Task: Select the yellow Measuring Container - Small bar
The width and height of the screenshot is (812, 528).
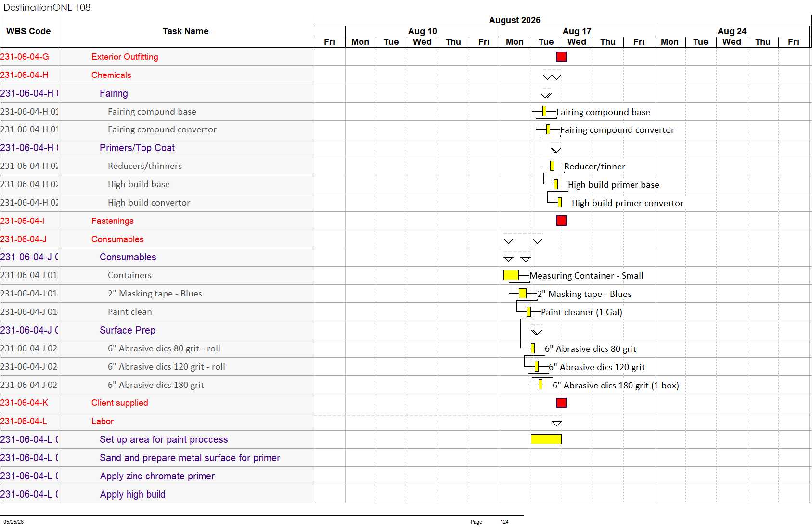Action: point(511,275)
